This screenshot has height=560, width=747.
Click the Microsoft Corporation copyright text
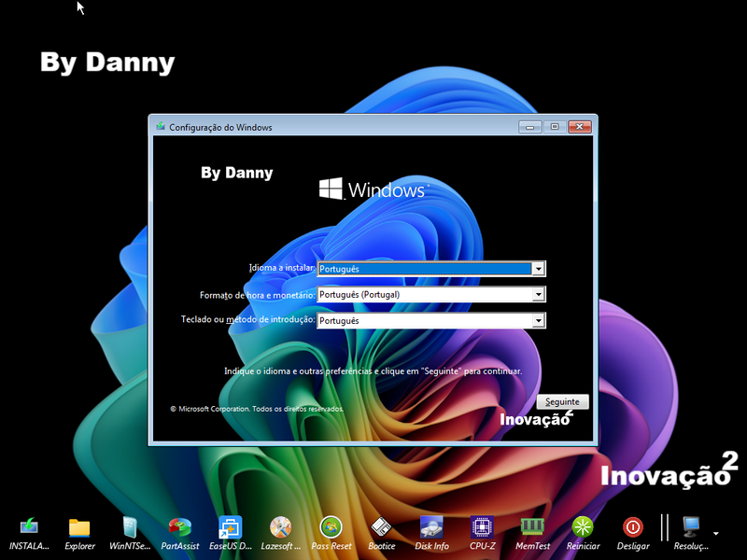click(257, 409)
